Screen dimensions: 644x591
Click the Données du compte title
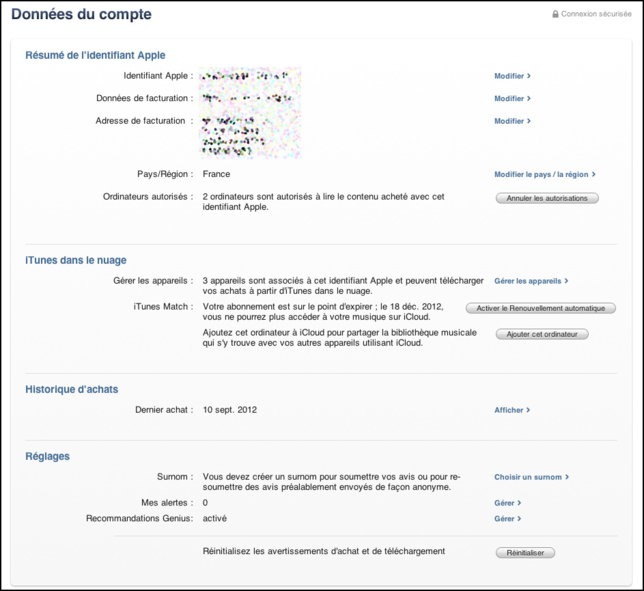click(81, 14)
